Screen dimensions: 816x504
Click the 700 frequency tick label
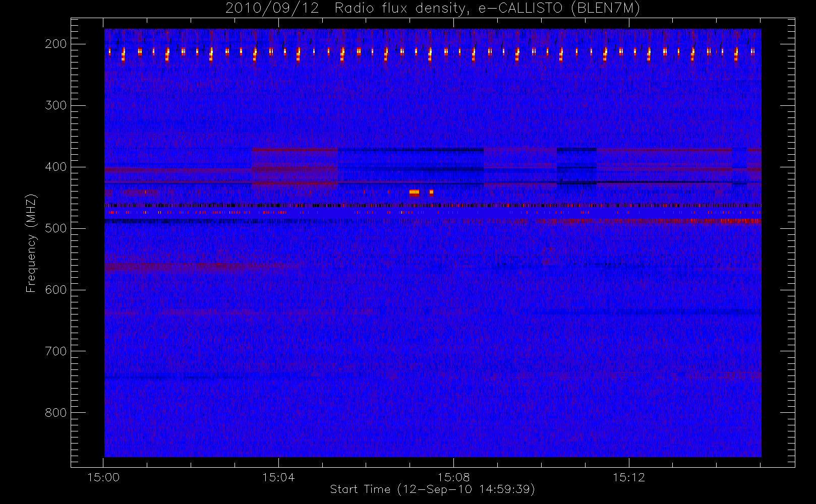(x=56, y=351)
